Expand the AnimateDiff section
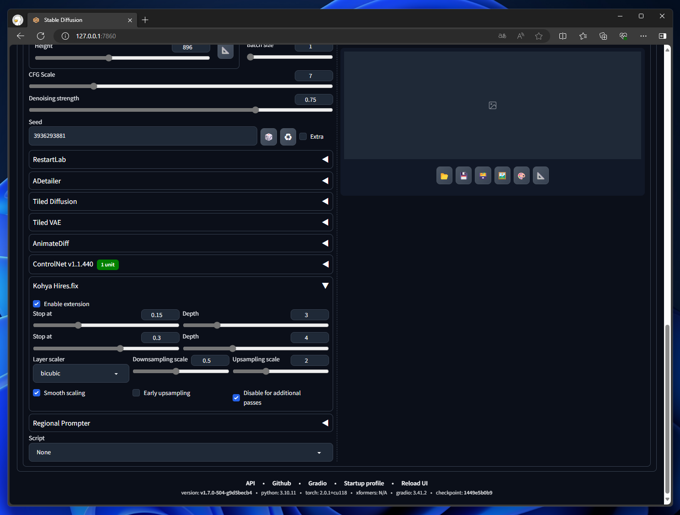The width and height of the screenshot is (680, 515). coord(180,243)
